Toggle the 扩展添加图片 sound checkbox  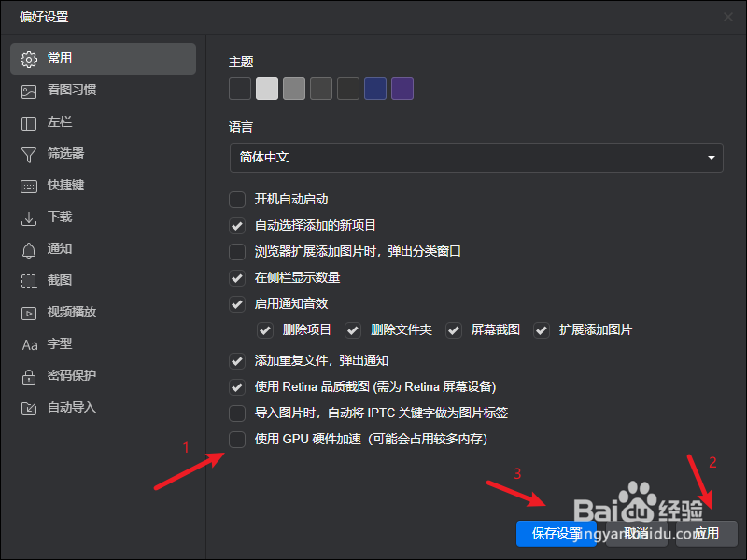pos(542,330)
